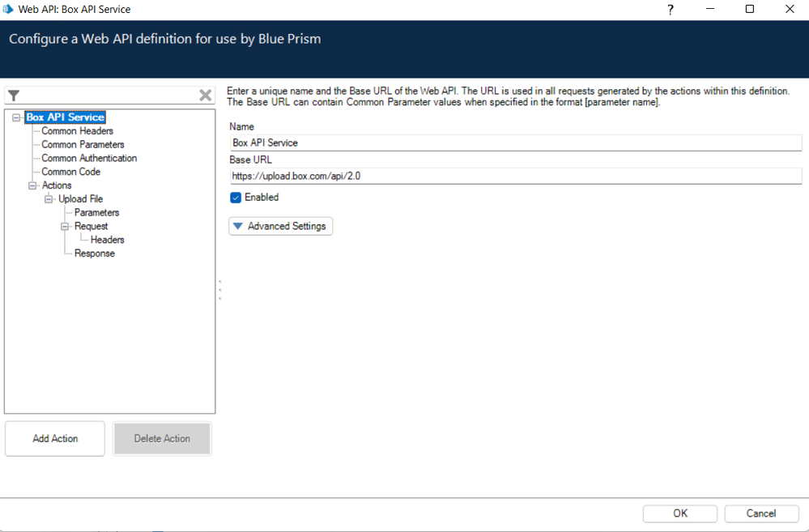Collapse the Request tree node
This screenshot has height=532, width=809.
65,227
